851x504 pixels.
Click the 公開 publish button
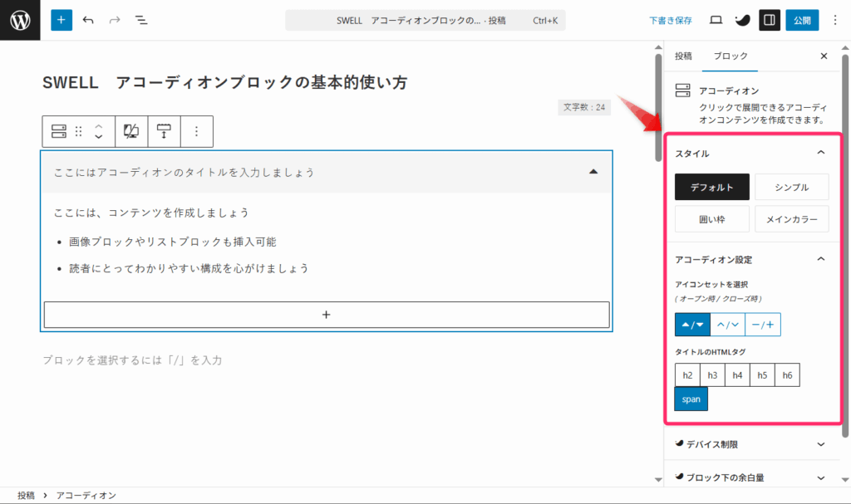point(802,20)
